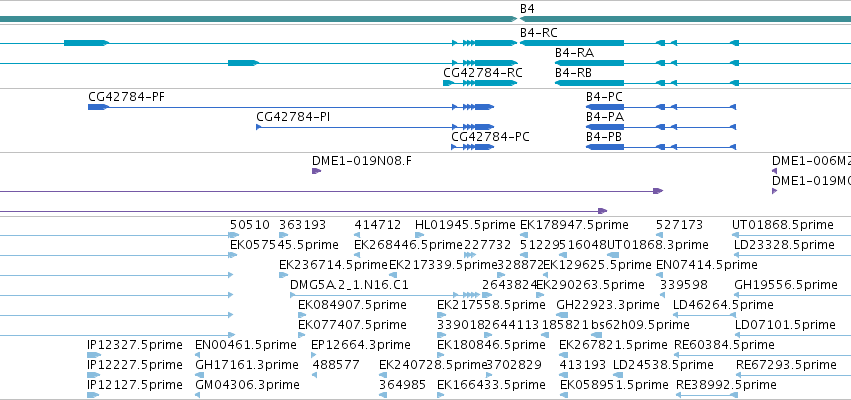Open the EK077407.5prime EST label

tap(352, 325)
